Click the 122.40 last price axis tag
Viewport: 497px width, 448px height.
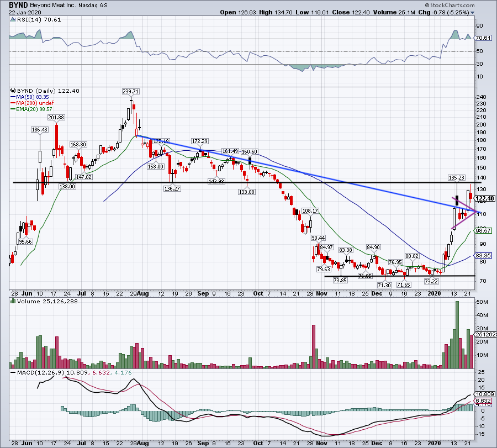coord(485,198)
